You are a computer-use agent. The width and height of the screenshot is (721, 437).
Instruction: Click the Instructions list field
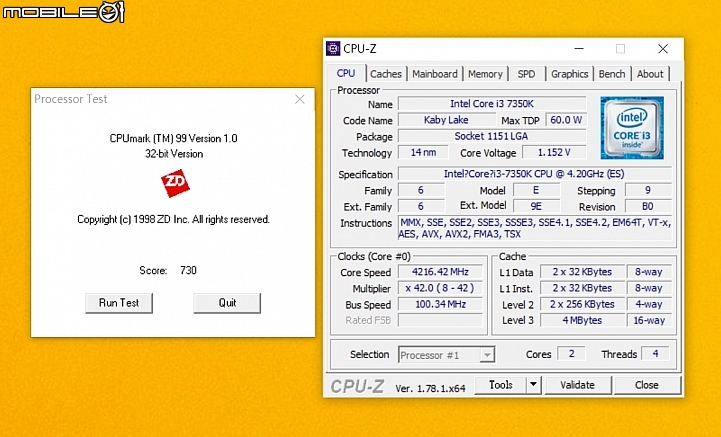coord(534,228)
